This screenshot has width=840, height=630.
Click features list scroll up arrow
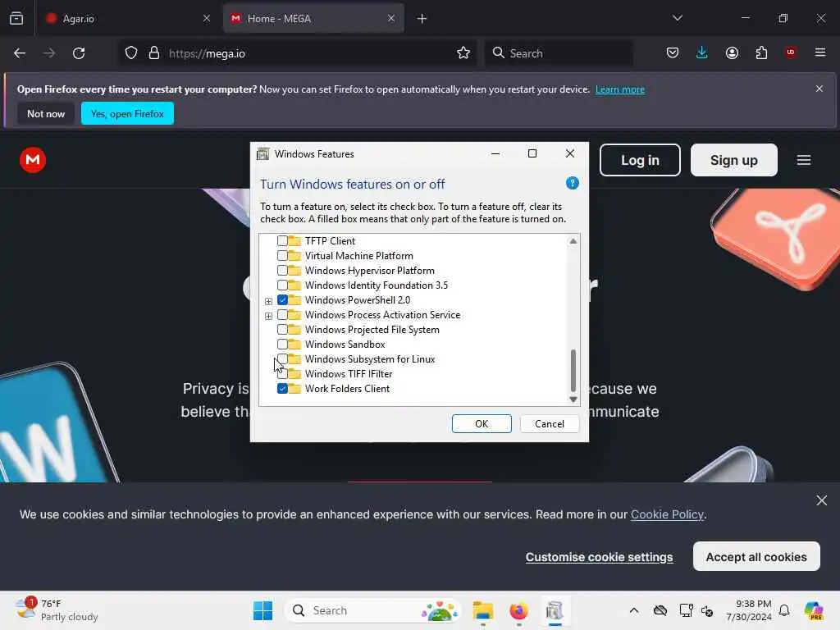[573, 241]
